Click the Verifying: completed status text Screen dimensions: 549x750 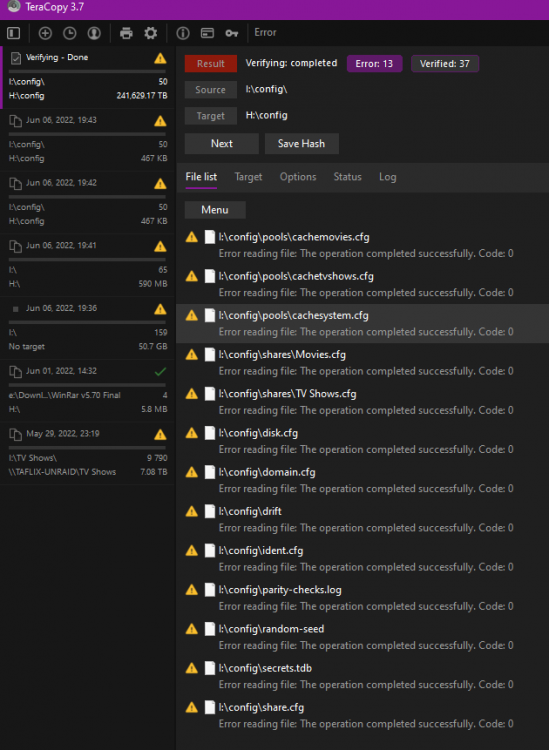[x=291, y=63]
